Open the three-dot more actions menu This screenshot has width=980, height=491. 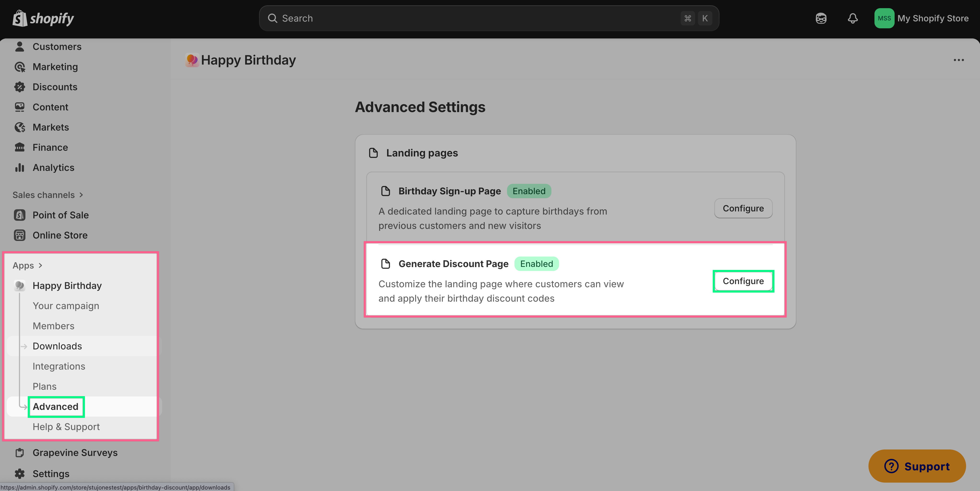[958, 60]
